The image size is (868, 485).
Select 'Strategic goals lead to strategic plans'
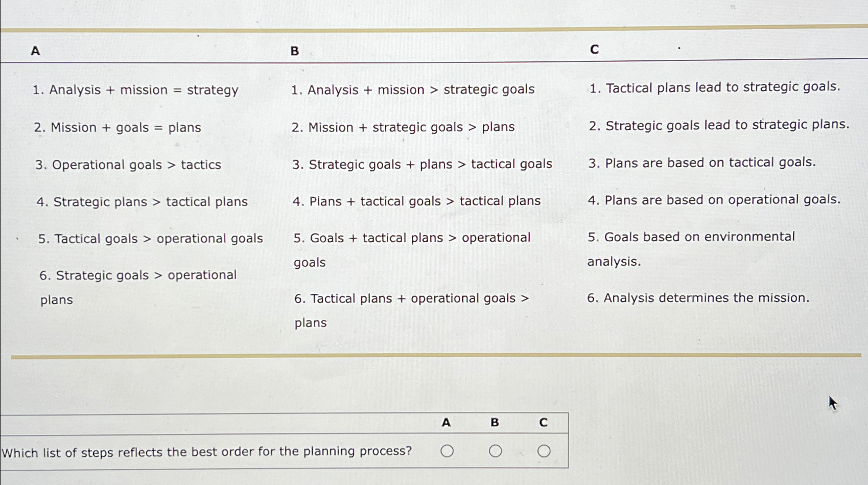click(x=718, y=125)
